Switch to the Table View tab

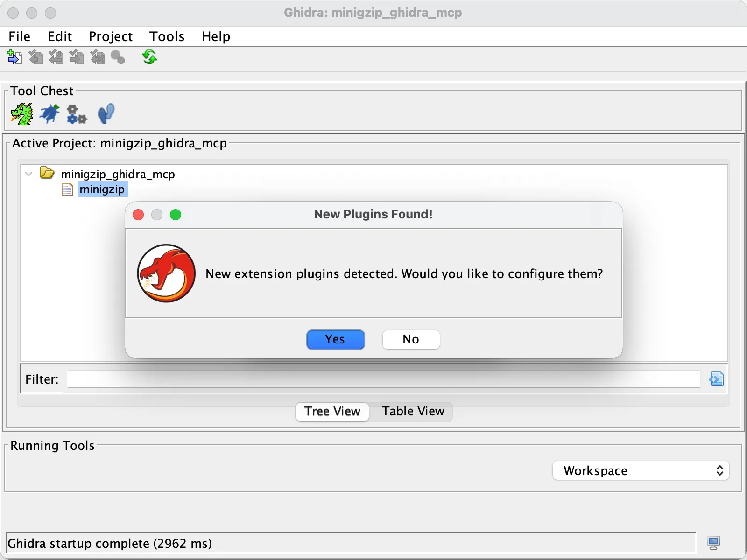pos(413,411)
